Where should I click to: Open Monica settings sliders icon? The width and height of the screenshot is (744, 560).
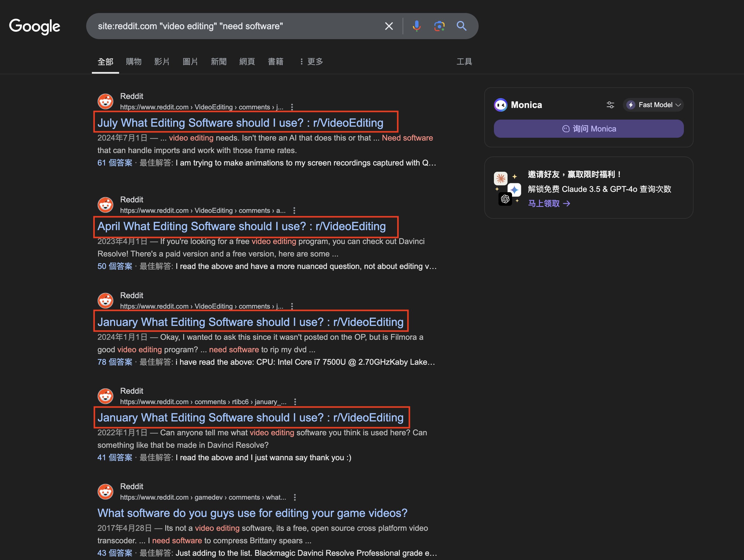point(610,105)
